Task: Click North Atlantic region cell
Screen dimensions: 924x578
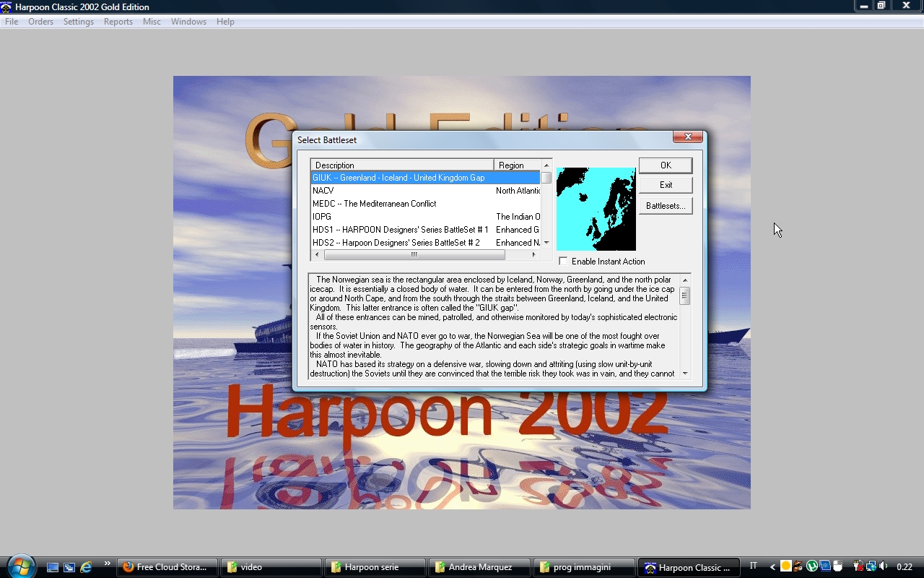Action: point(518,191)
